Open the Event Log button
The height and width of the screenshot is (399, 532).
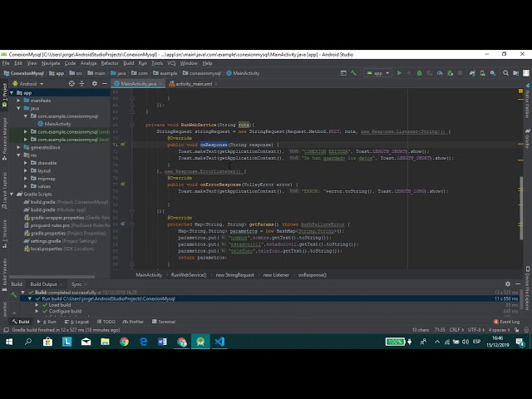click(506, 322)
